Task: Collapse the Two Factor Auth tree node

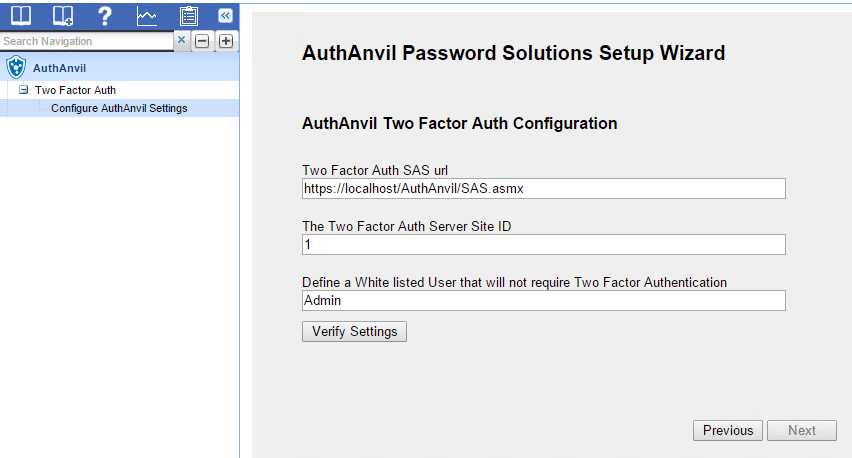Action: 23,90
